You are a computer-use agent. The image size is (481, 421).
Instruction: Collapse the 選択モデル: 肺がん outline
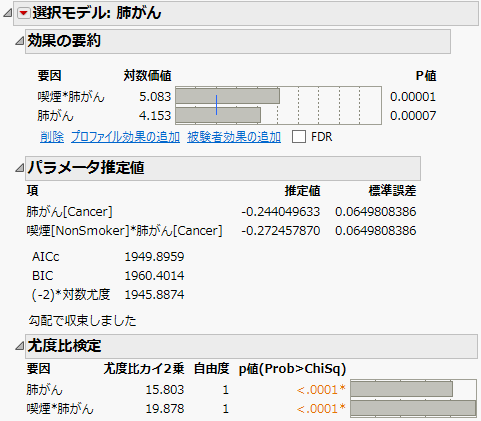coord(7,13)
